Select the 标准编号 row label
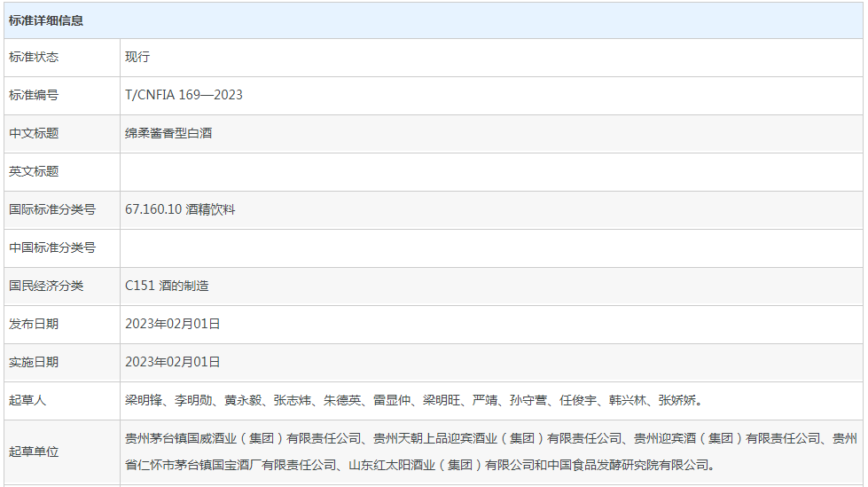The width and height of the screenshot is (868, 487). click(34, 95)
